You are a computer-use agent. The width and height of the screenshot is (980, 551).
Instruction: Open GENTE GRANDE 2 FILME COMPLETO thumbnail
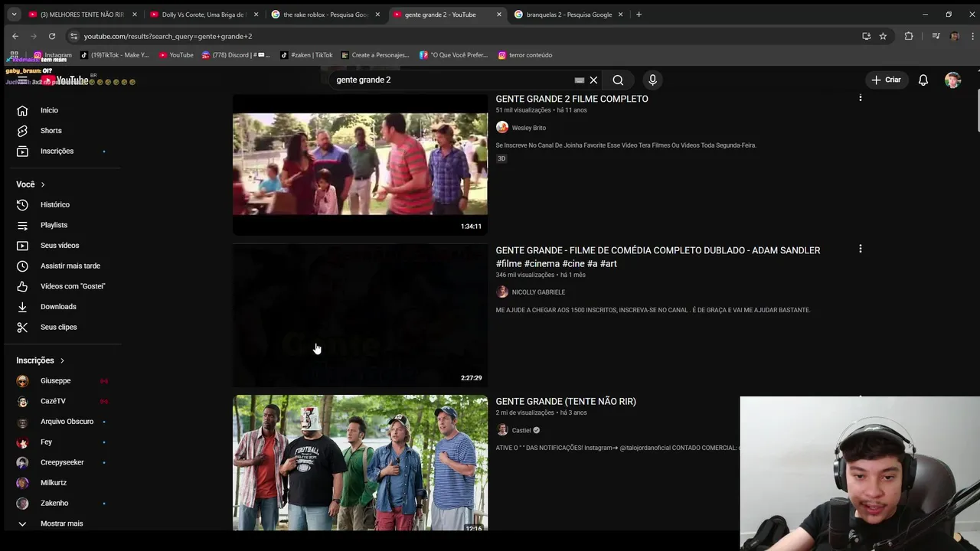(360, 164)
